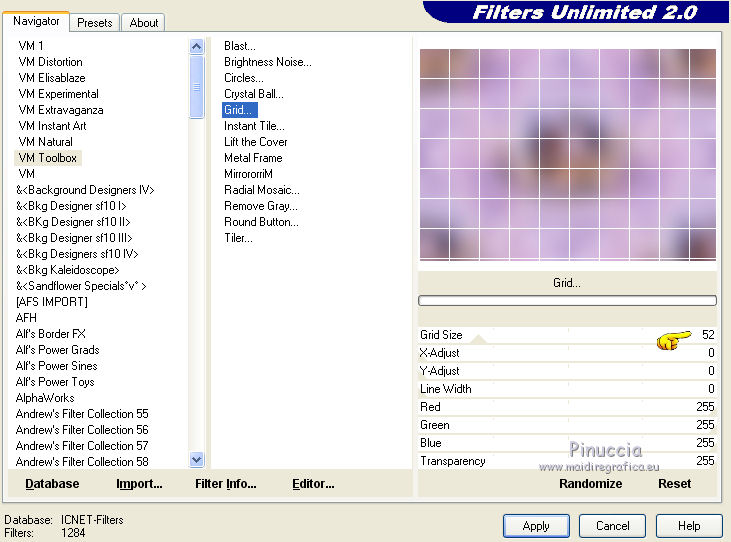This screenshot has height=542, width=731.
Task: Click the Blue value slider
Action: click(x=567, y=443)
